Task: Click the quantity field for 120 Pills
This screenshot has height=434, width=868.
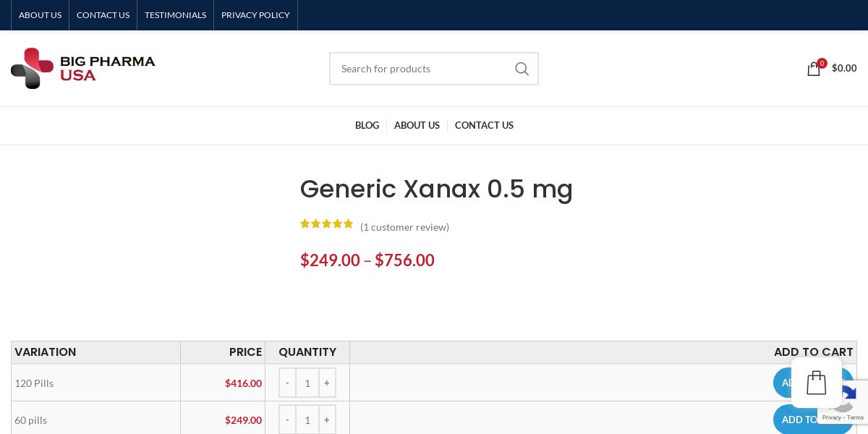Action: click(307, 383)
